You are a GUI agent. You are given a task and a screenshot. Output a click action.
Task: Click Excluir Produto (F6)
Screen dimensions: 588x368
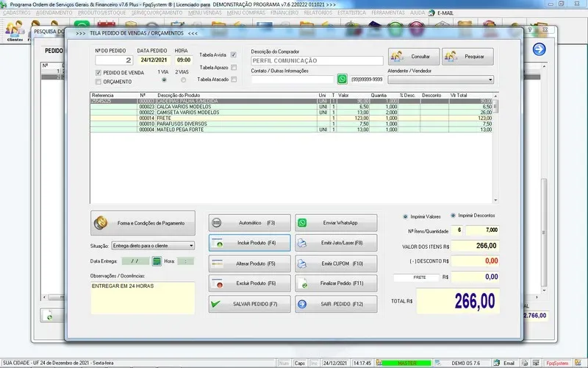pos(249,283)
